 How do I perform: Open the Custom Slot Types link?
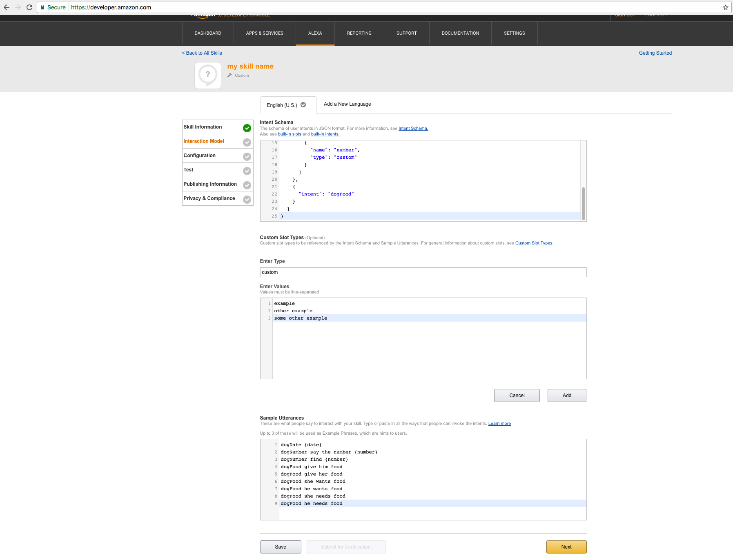click(x=534, y=243)
